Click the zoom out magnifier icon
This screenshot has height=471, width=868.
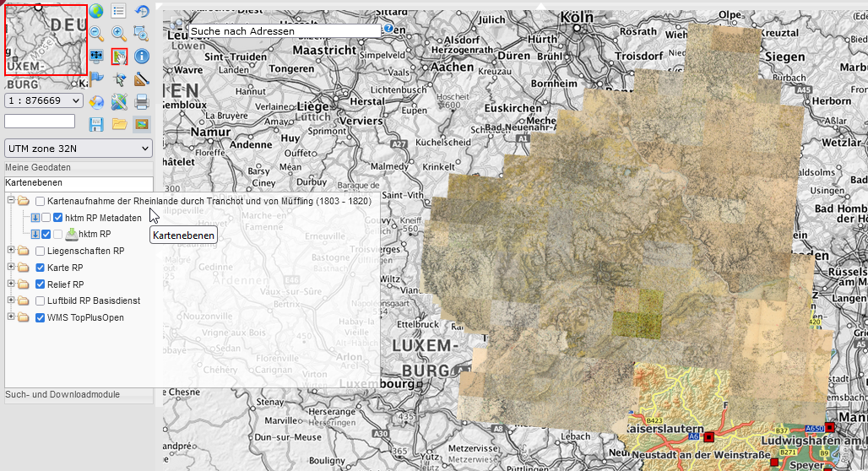pos(96,34)
